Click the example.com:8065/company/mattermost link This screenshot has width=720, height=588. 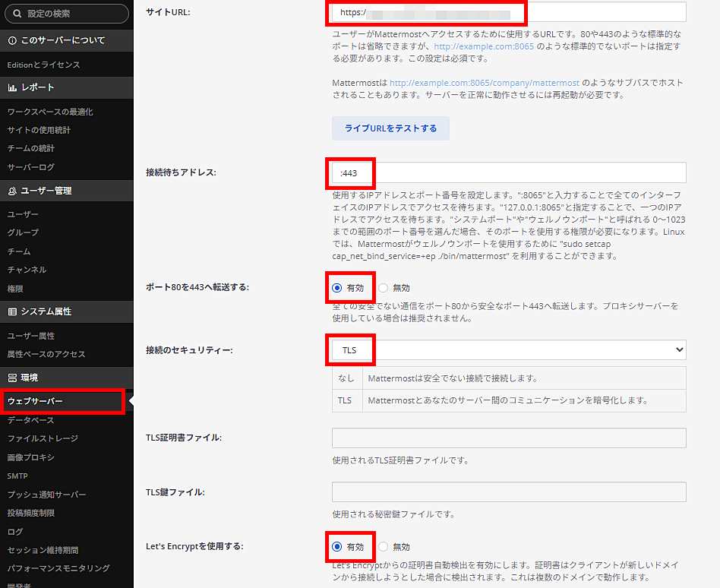485,83
